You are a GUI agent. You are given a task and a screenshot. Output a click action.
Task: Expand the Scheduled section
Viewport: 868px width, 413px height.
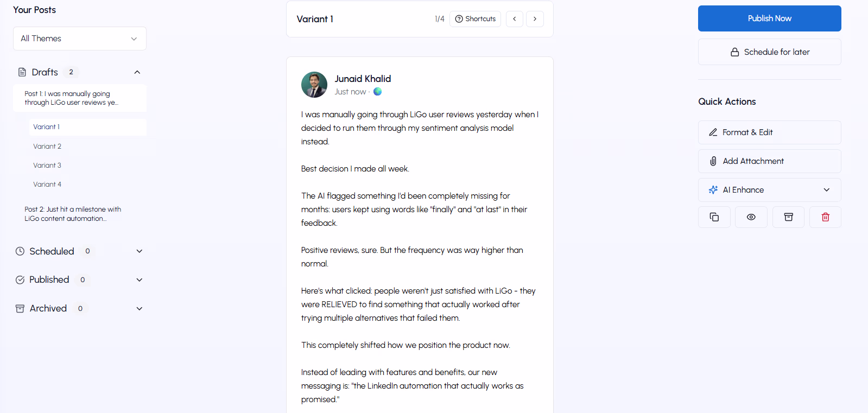click(x=140, y=251)
